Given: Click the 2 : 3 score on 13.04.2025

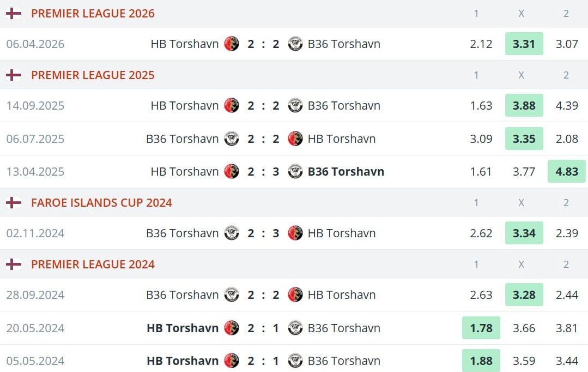Looking at the screenshot, I should click(263, 171).
